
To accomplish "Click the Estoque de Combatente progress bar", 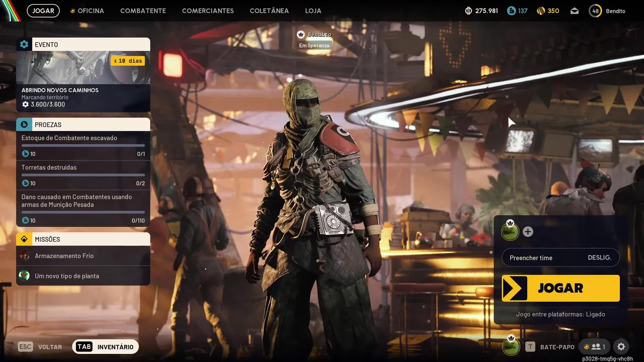I will 83,146.
